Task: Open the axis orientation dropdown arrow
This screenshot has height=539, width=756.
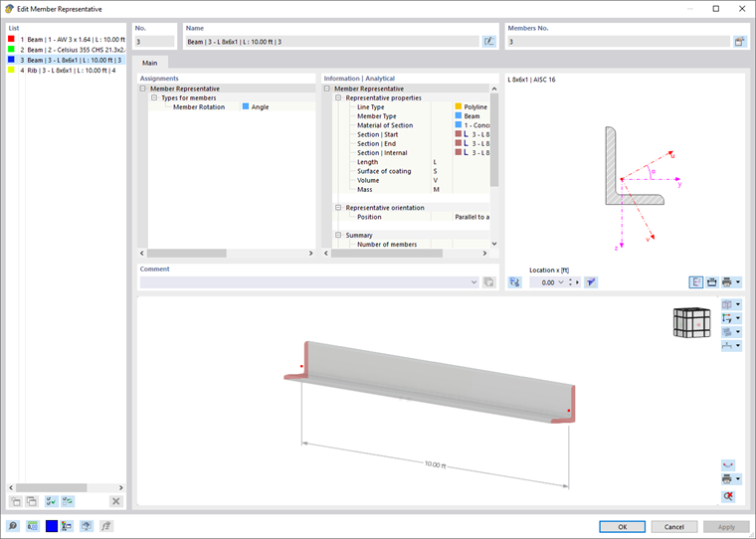Action: [x=738, y=318]
